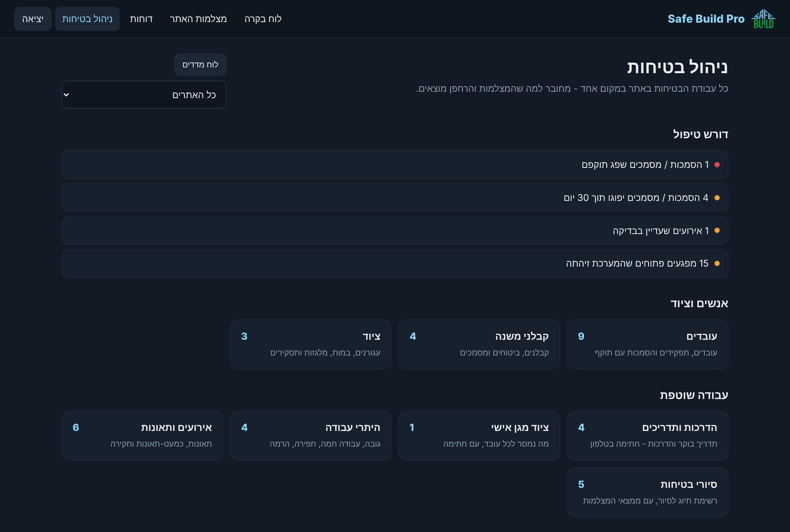Open the דוחות tab
This screenshot has width=790, height=532.
[x=141, y=19]
